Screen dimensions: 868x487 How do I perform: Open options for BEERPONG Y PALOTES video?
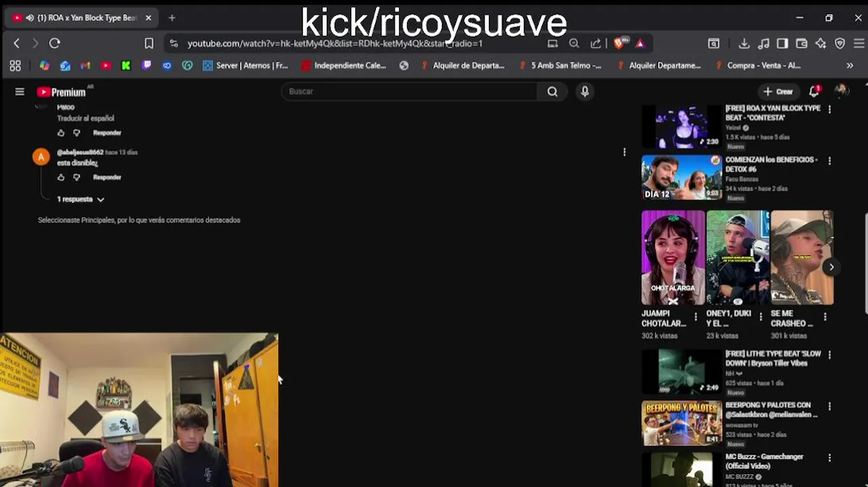click(x=829, y=407)
